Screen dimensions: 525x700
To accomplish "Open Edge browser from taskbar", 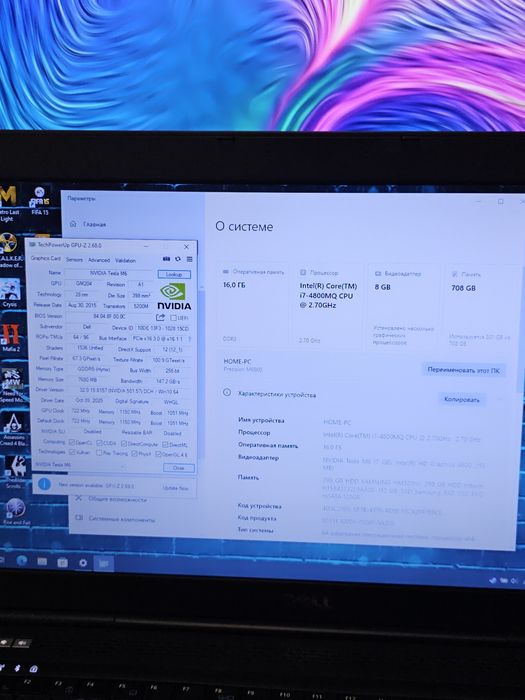I will pos(21,561).
